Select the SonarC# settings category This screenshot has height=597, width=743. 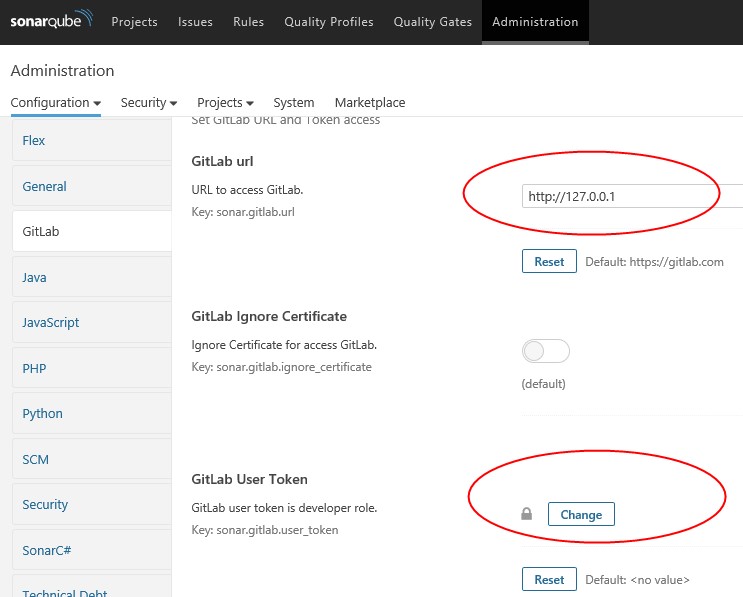tap(92, 550)
